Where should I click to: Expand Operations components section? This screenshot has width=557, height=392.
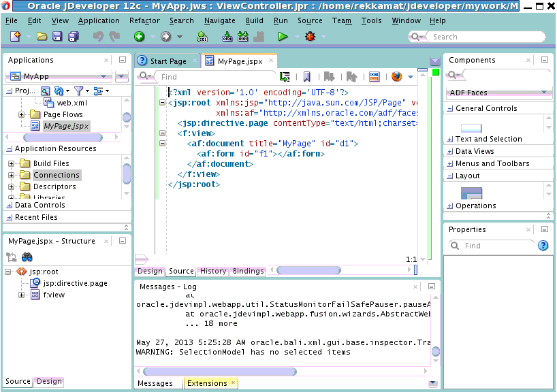point(450,206)
